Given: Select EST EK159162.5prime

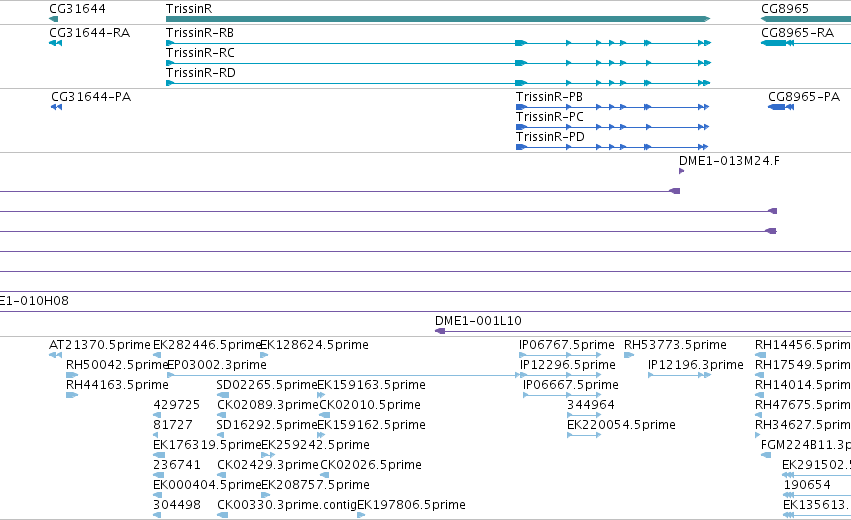Looking at the screenshot, I should 371,425.
